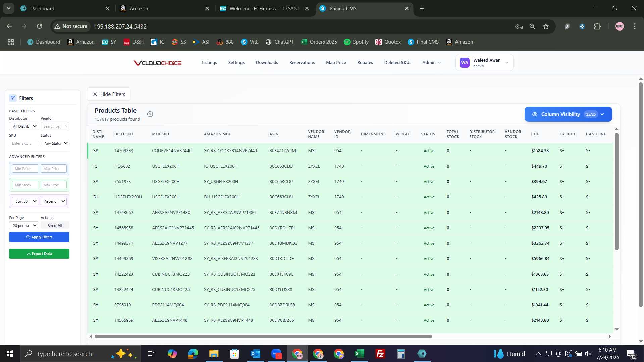Viewport: 644px width, 362px height.
Task: Open the Spotify bookmark
Action: pos(356,42)
